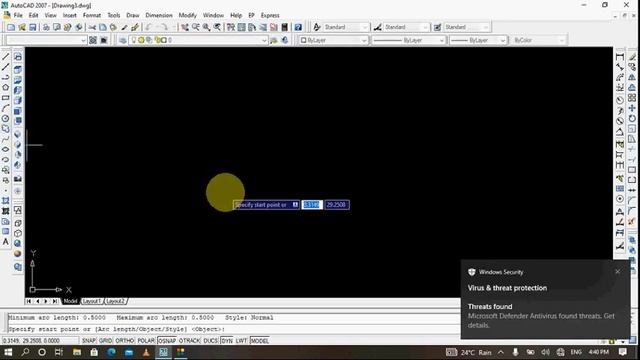640x360 pixels.
Task: Select the Linear Dimension tool
Action: [x=620, y=56]
